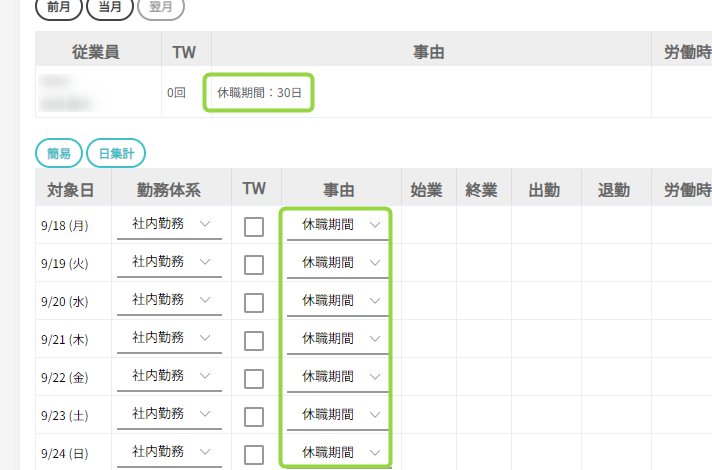Toggle the TW checkbox for 9/20 (水)

(254, 302)
